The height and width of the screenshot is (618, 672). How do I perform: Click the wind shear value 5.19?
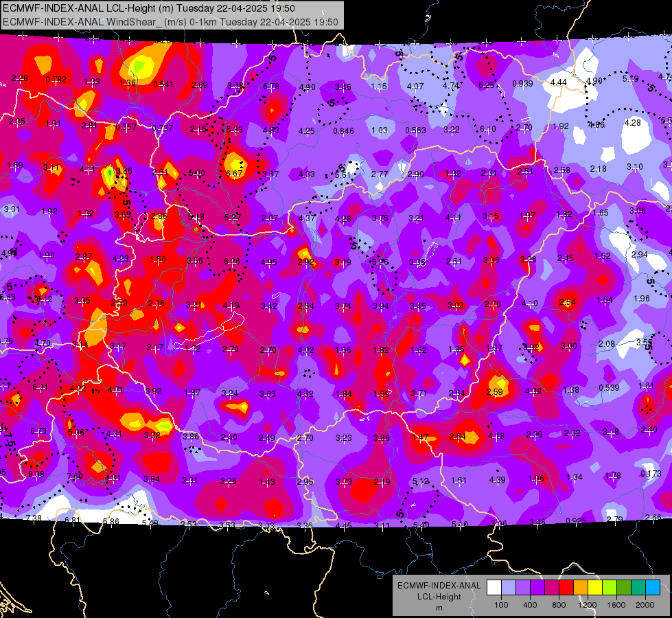(630, 79)
